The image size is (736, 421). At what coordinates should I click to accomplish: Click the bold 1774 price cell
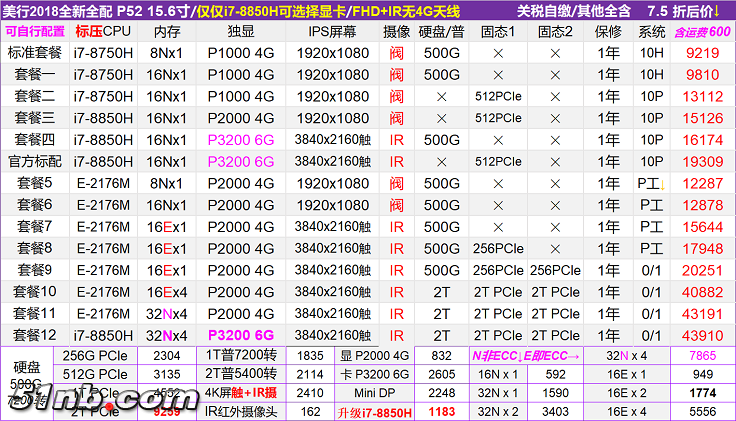pyautogui.click(x=701, y=391)
